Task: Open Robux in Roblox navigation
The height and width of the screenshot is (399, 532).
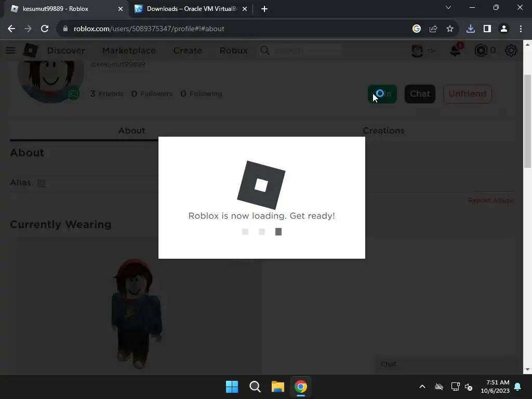Action: 233,50
